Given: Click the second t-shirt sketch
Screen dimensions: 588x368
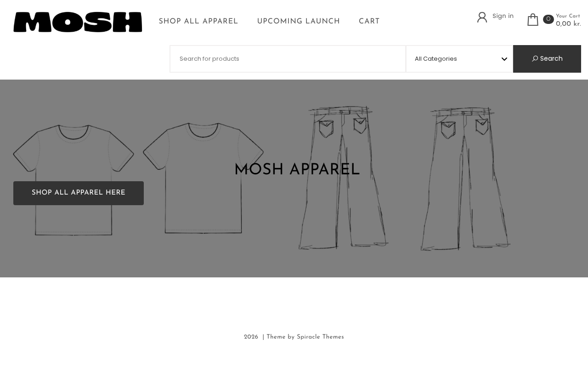Looking at the screenshot, I should 203,178.
